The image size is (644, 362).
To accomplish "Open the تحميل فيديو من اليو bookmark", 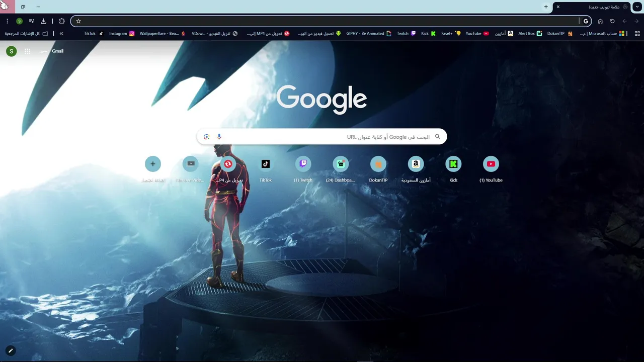I will coord(319,34).
